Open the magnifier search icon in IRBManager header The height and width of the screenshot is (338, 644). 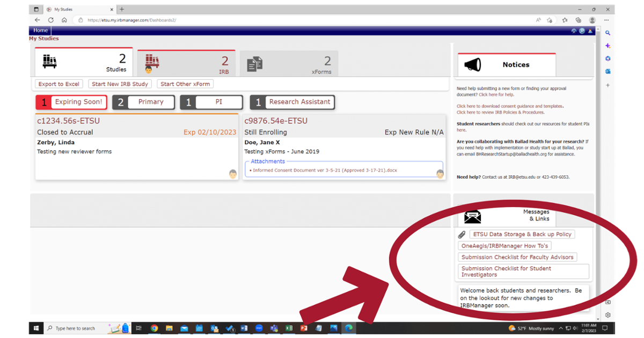coord(582,31)
